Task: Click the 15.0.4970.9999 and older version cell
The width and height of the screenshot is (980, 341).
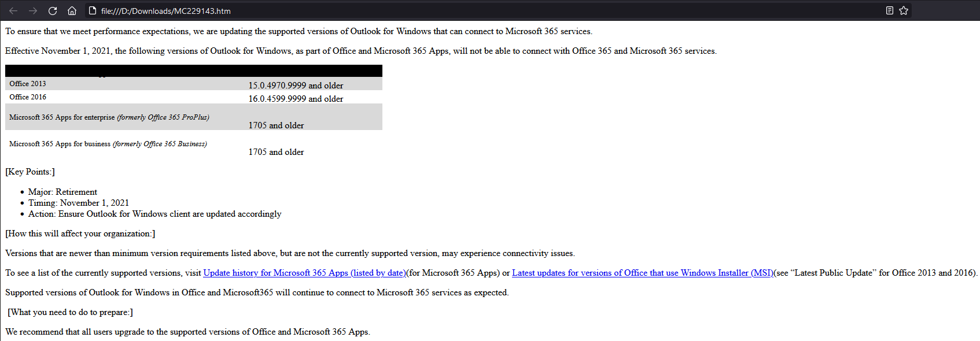Action: coord(296,86)
